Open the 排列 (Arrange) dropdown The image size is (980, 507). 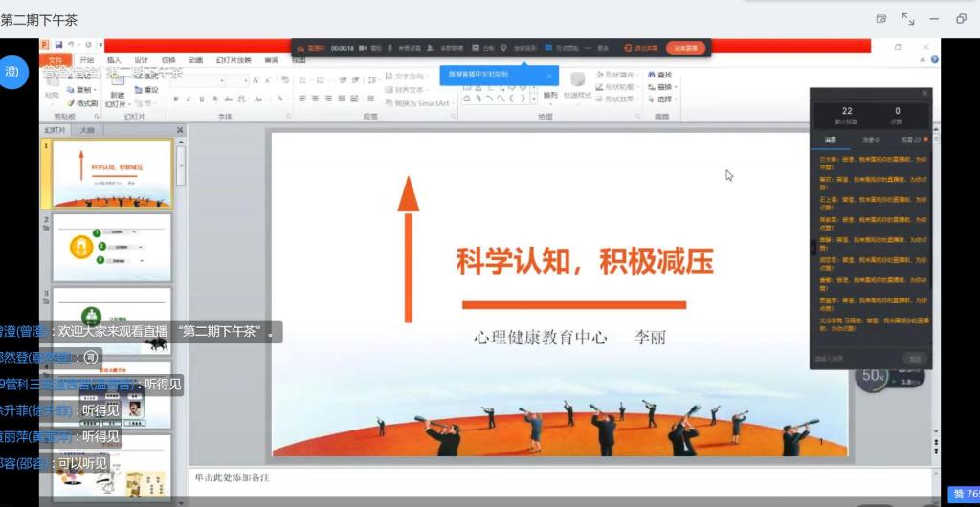550,96
